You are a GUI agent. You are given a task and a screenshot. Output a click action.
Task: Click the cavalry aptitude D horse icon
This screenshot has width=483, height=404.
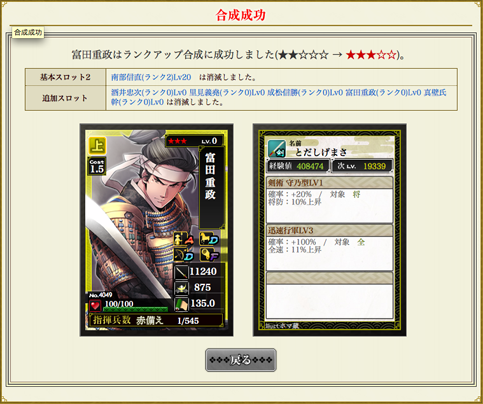coord(209,239)
